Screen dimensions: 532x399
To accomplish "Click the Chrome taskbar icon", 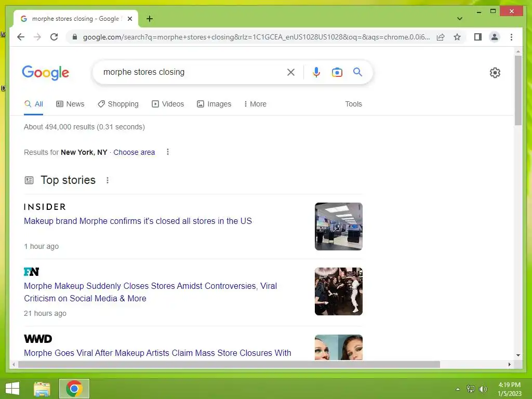I will tap(74, 389).
